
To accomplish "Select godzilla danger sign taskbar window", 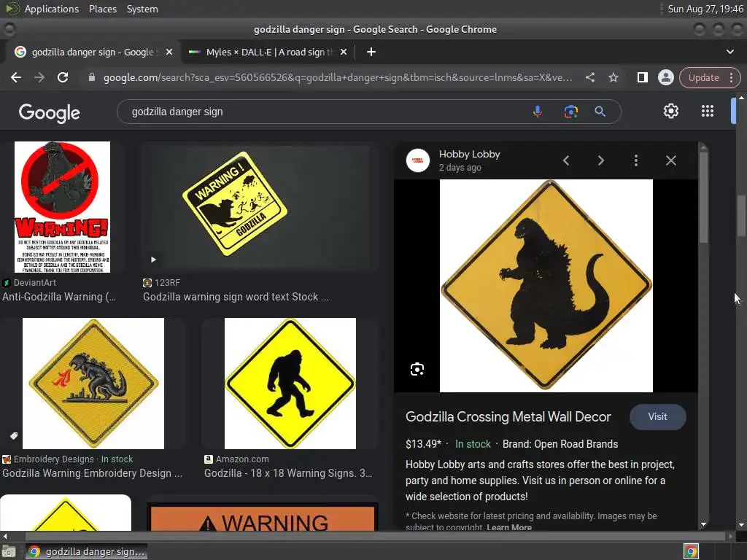I will pos(87,551).
